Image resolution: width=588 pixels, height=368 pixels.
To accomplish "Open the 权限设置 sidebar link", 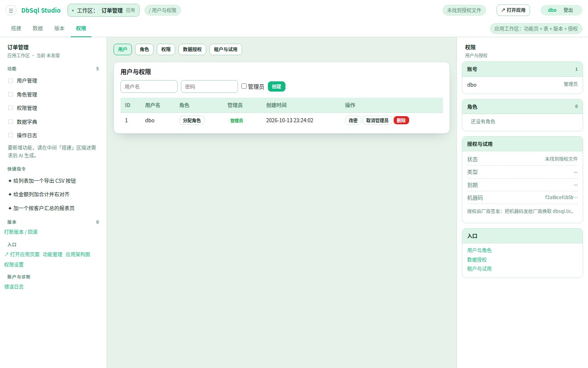I will click(x=14, y=265).
